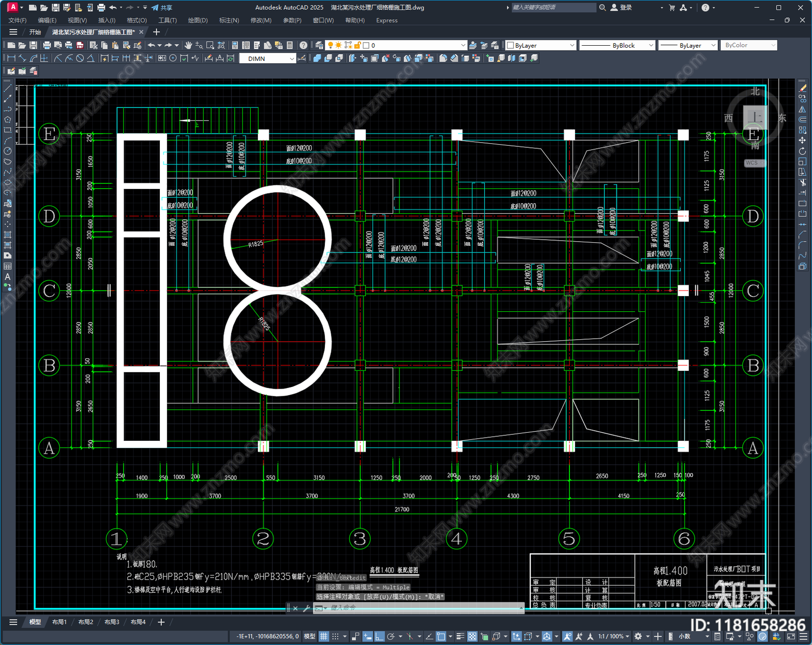Open the Help question mark in standard toolbar

(x=303, y=45)
